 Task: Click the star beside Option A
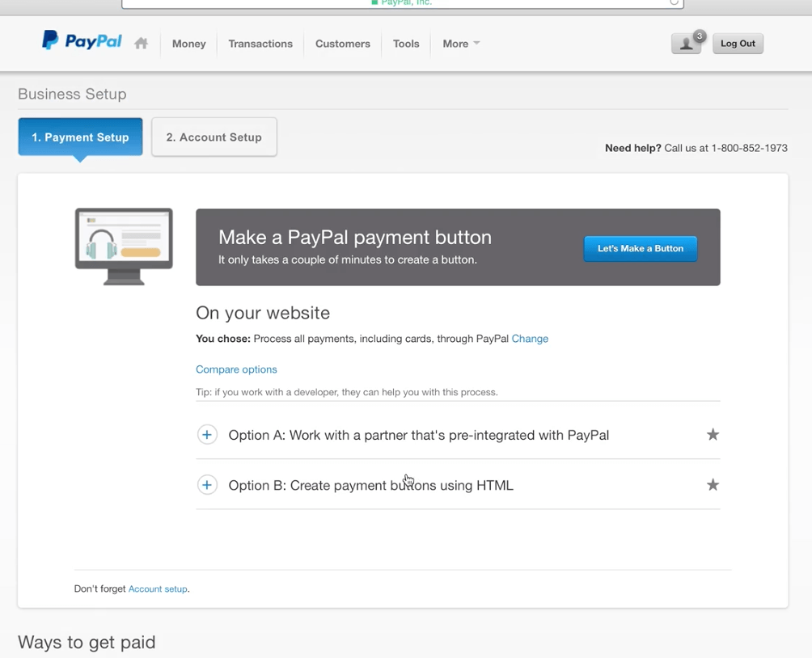pos(713,434)
